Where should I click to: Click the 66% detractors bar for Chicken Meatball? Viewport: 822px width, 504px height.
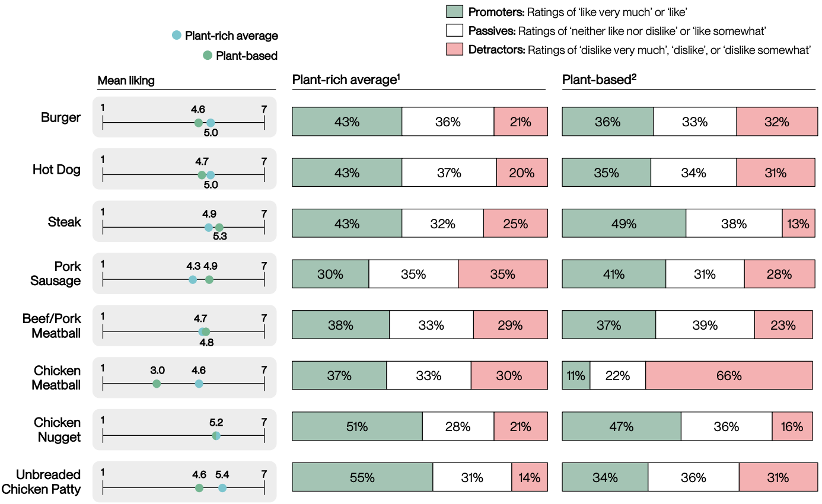(x=728, y=375)
